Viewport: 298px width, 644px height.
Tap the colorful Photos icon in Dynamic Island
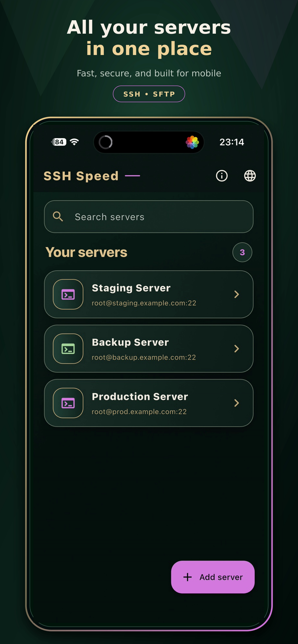tap(192, 142)
